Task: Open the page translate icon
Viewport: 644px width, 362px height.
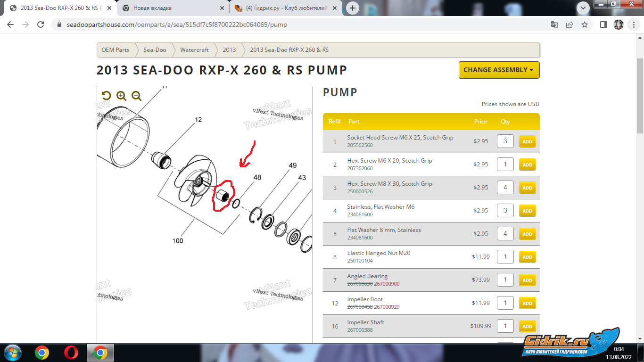Action: coord(554,25)
